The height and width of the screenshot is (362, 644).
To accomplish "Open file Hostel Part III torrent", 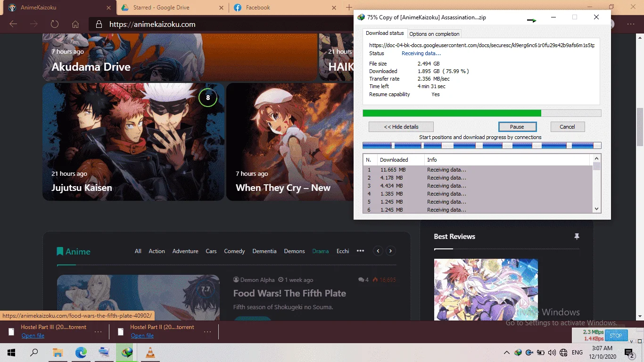I will click(x=33, y=336).
